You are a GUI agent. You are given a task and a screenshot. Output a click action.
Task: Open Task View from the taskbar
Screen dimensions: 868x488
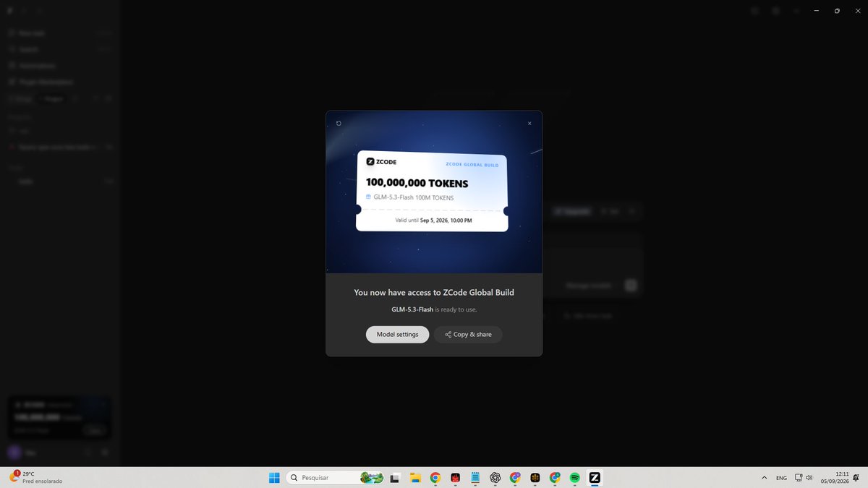pyautogui.click(x=395, y=478)
